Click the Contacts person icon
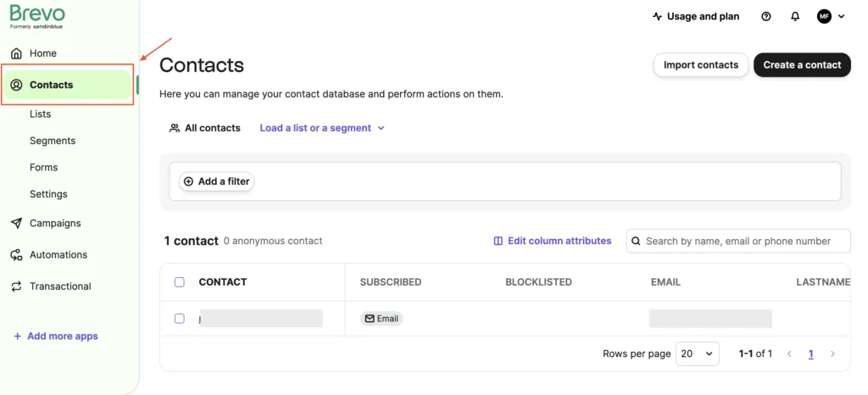 pos(17,85)
